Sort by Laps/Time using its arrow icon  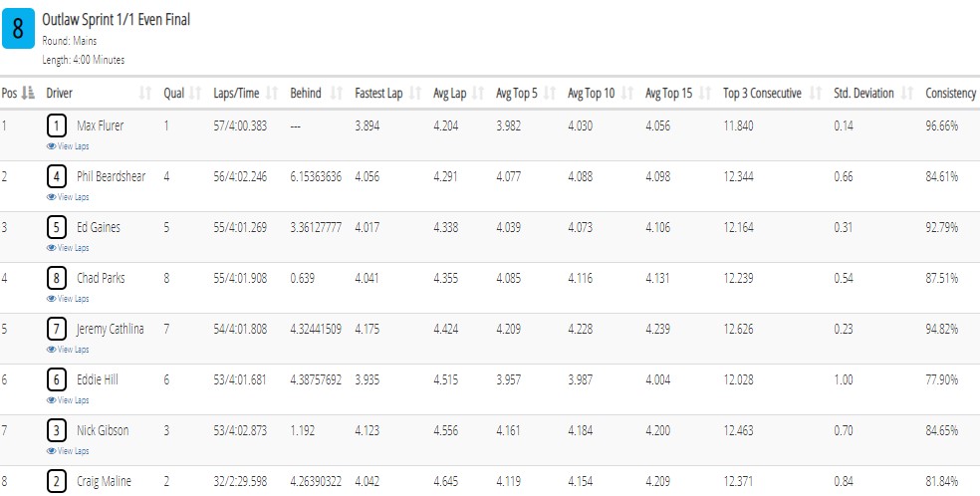(272, 94)
